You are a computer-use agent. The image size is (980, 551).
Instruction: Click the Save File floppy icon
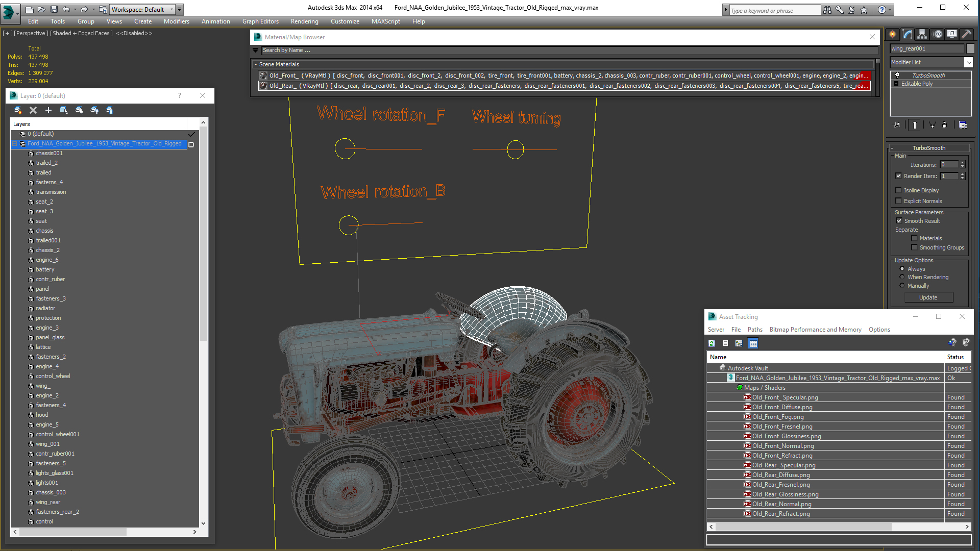(x=53, y=9)
